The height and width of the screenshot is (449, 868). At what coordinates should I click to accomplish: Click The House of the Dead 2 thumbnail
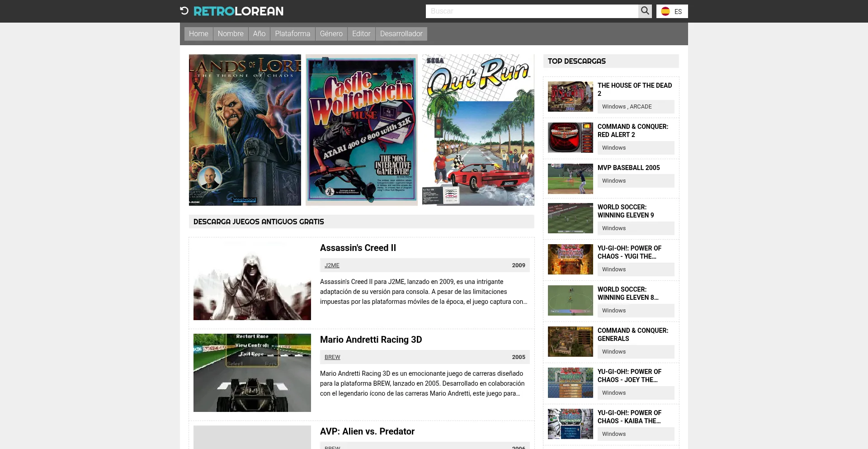571,96
